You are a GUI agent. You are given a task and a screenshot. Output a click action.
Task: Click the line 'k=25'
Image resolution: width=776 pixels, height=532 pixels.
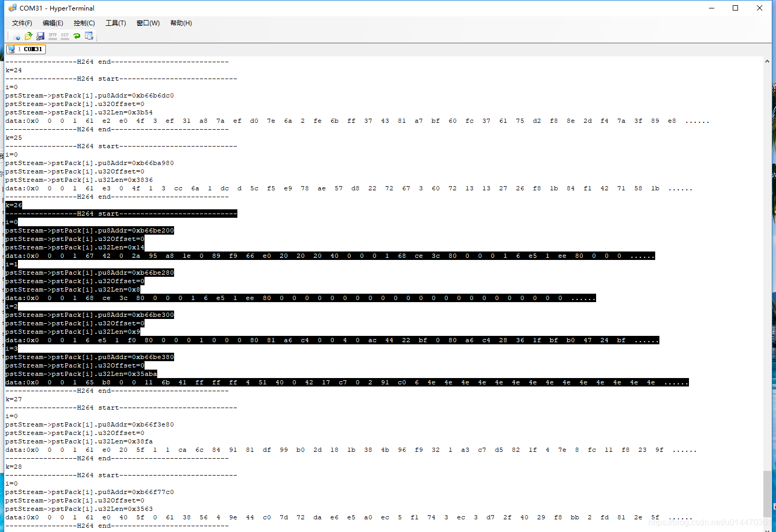[14, 138]
